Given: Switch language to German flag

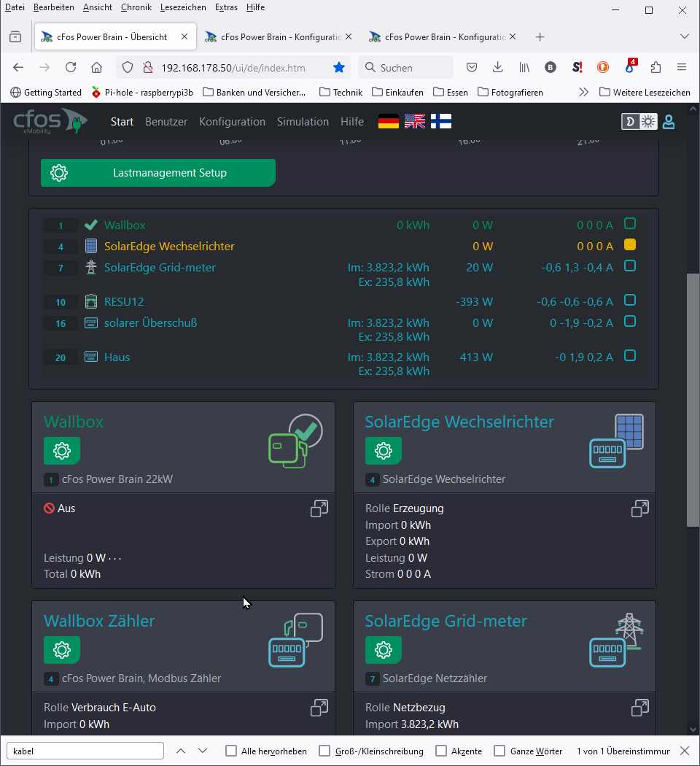Looking at the screenshot, I should tap(389, 121).
